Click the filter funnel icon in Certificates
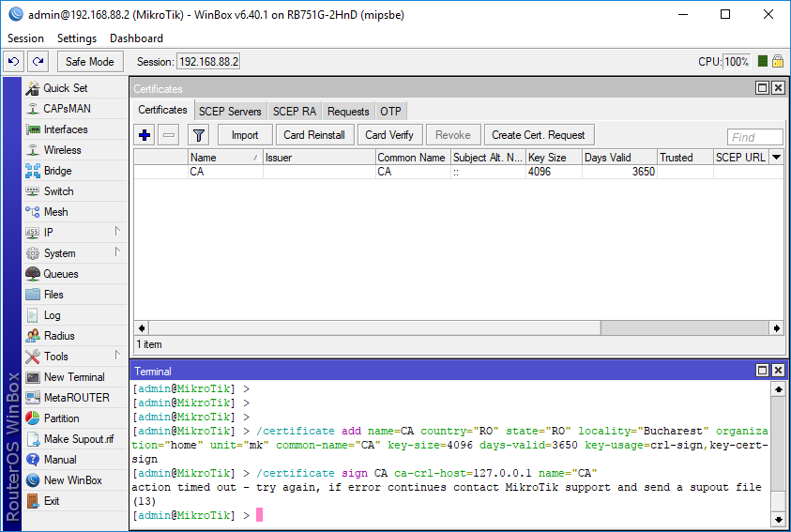791x532 pixels. point(198,135)
